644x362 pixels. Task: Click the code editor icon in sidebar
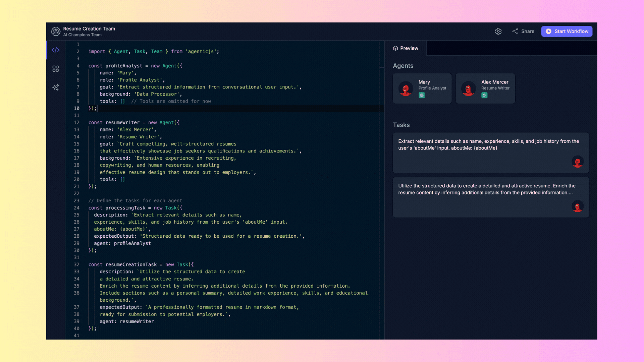(x=55, y=50)
